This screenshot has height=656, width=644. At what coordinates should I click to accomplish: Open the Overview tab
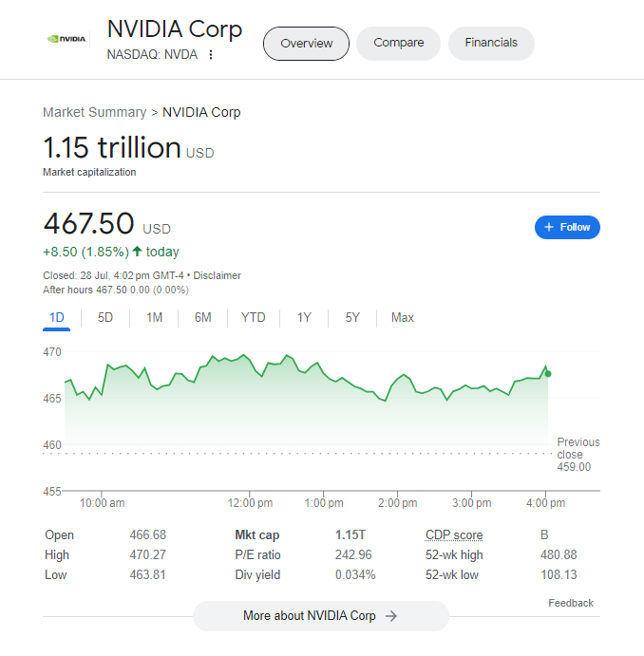[306, 44]
